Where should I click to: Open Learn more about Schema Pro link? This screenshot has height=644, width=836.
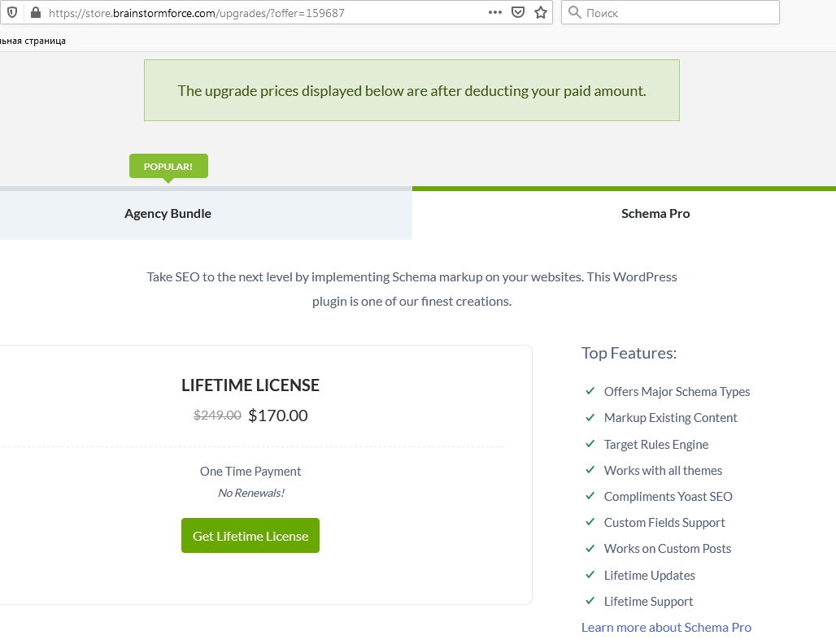(666, 627)
